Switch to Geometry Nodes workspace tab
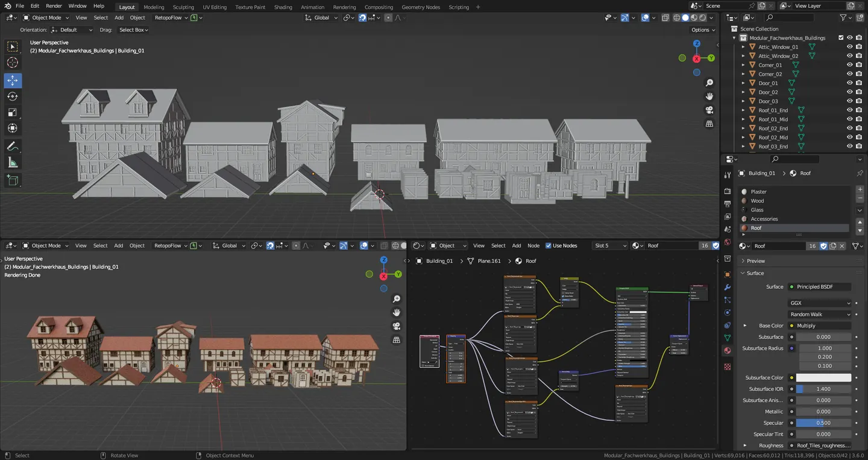Viewport: 868px width, 460px height. [421, 7]
